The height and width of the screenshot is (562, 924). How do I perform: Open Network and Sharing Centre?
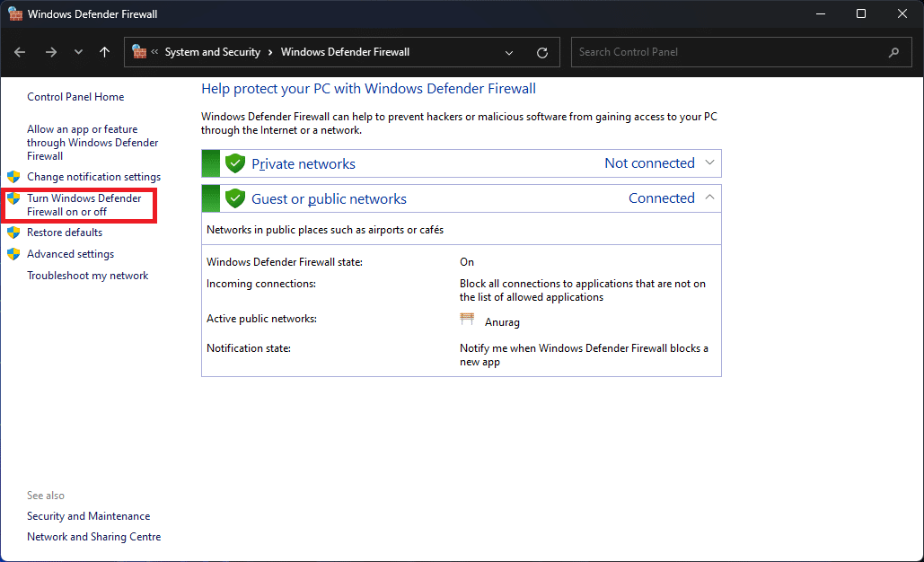(93, 536)
